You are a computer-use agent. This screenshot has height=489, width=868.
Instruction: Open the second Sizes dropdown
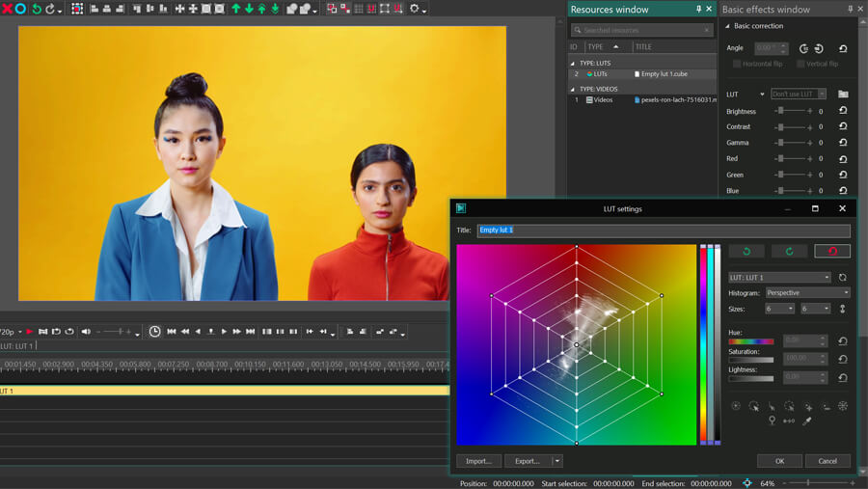click(x=816, y=309)
